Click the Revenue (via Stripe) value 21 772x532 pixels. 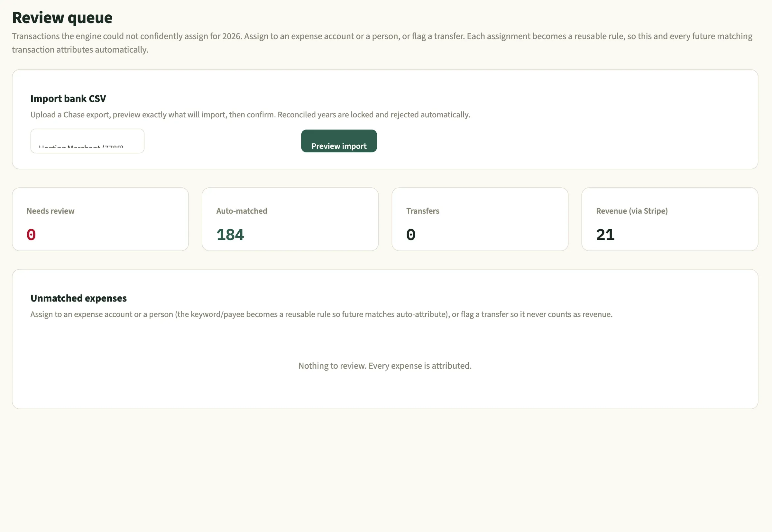(x=605, y=235)
